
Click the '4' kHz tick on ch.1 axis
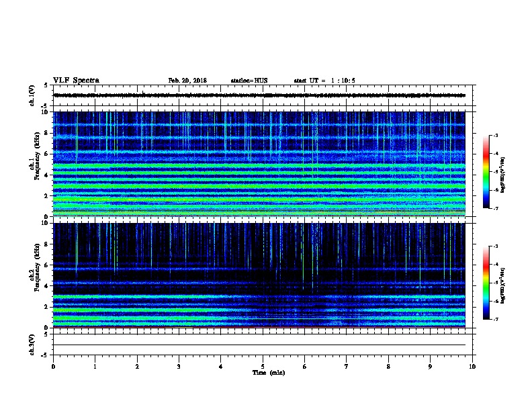pyautogui.click(x=46, y=175)
